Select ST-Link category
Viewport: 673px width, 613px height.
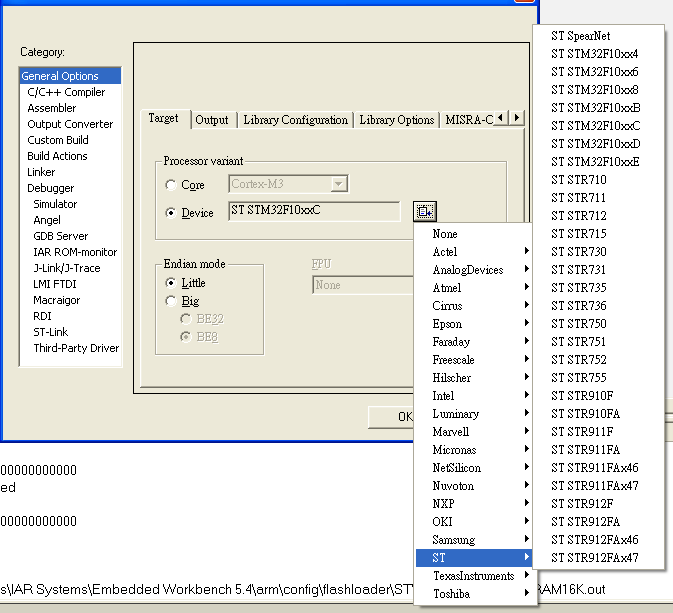(x=51, y=332)
